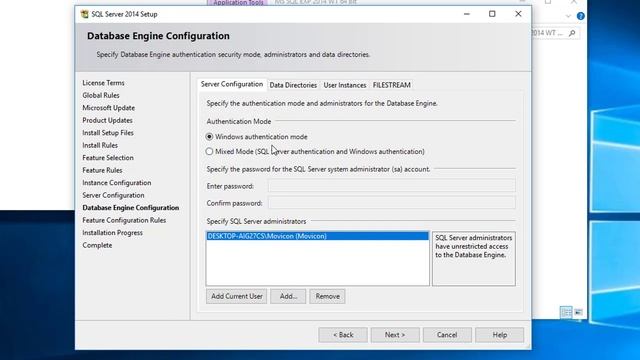The image size is (640, 360).
Task: Open Help for this setup page
Action: pos(500,335)
